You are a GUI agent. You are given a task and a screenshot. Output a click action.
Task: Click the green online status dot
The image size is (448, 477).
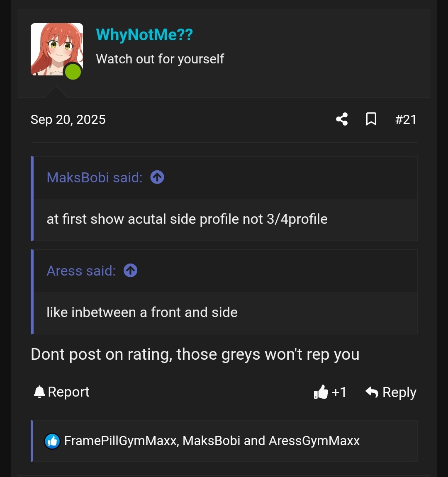73,72
